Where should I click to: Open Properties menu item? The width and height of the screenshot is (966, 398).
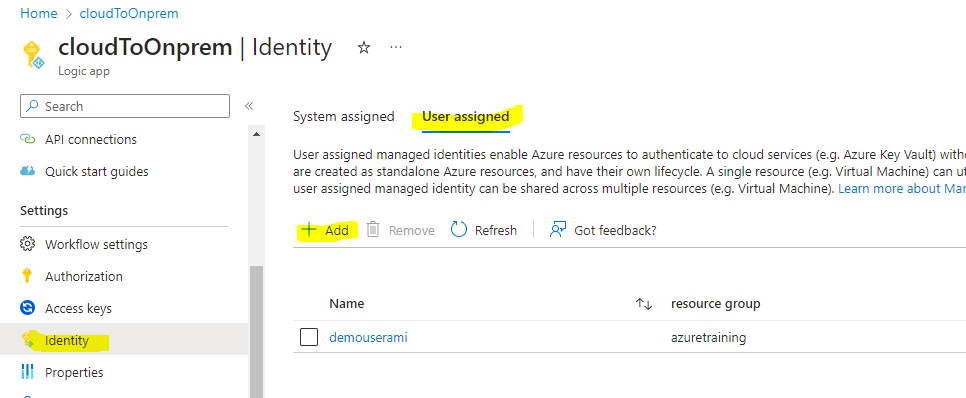point(74,372)
